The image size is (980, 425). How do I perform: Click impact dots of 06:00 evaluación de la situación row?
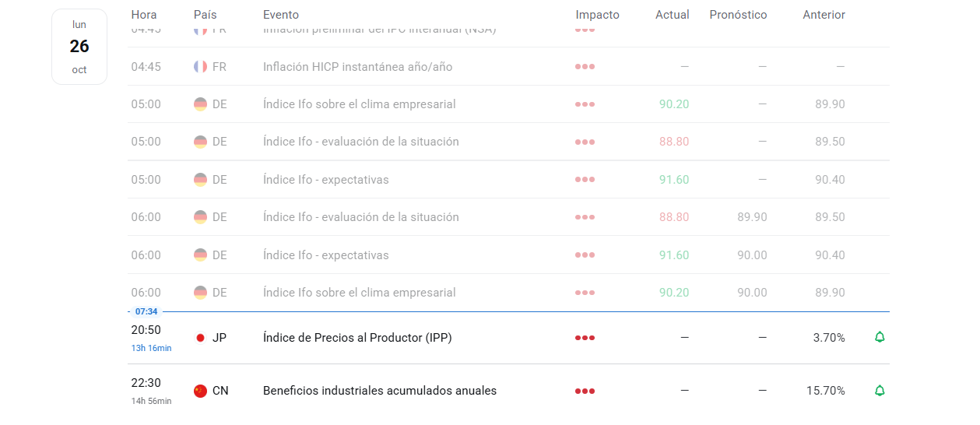(585, 217)
